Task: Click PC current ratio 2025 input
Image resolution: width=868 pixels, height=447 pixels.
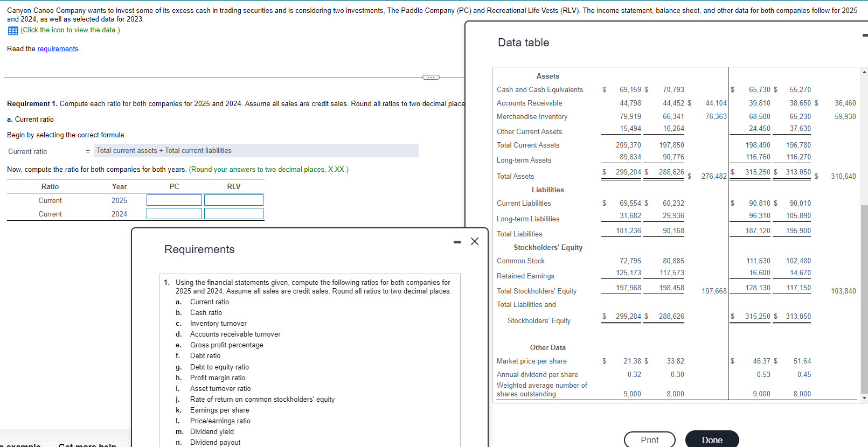Action: click(x=174, y=200)
